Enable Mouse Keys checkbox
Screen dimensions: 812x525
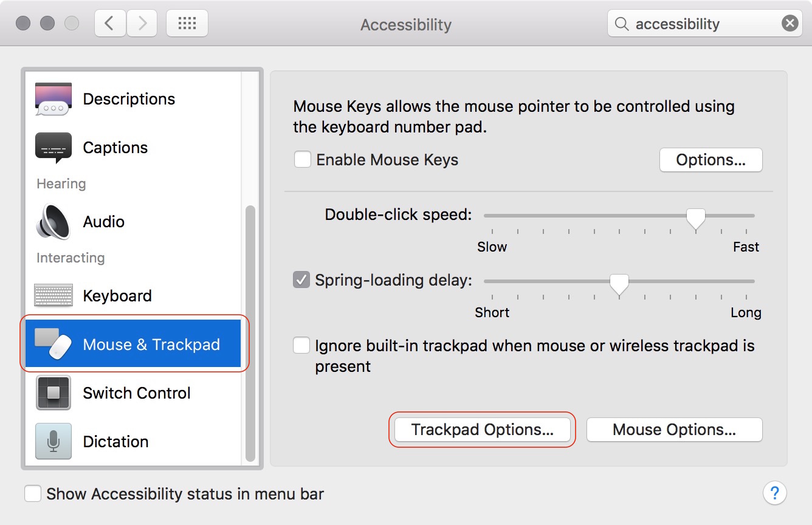click(x=302, y=160)
